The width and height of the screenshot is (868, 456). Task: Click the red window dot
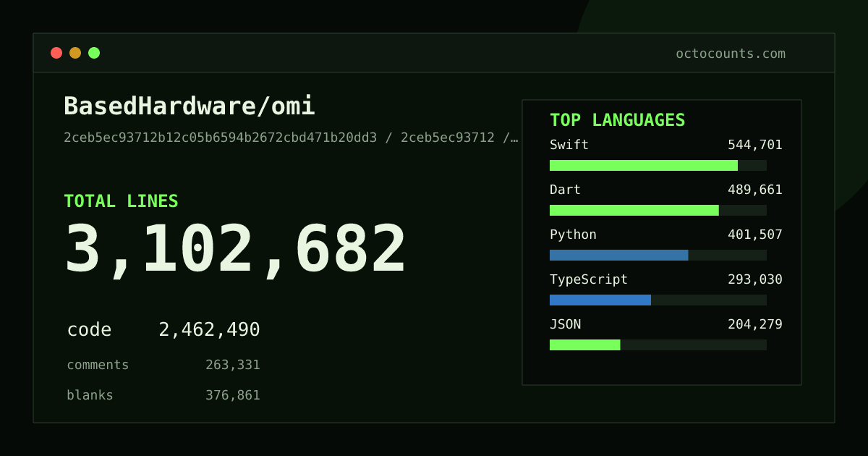point(56,53)
